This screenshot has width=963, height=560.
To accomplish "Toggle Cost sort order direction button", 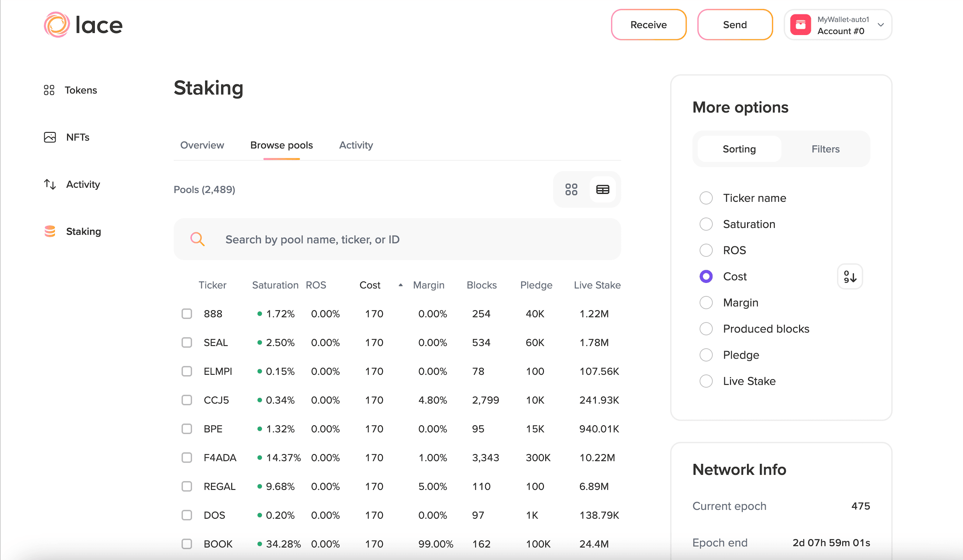I will tap(849, 277).
